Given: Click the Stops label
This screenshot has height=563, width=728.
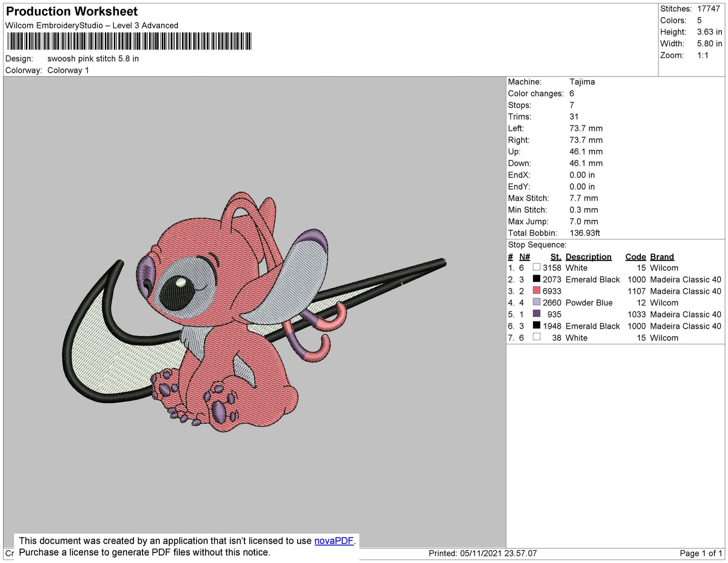Looking at the screenshot, I should [x=519, y=105].
